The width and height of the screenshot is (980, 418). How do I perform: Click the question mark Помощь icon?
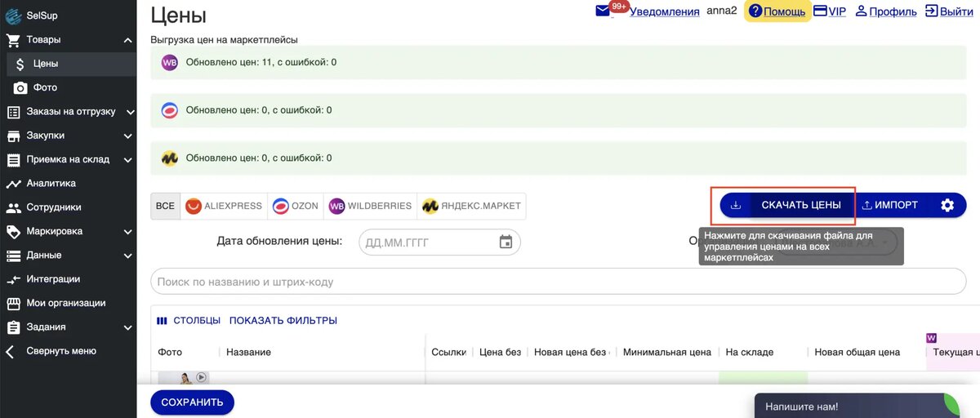(755, 11)
